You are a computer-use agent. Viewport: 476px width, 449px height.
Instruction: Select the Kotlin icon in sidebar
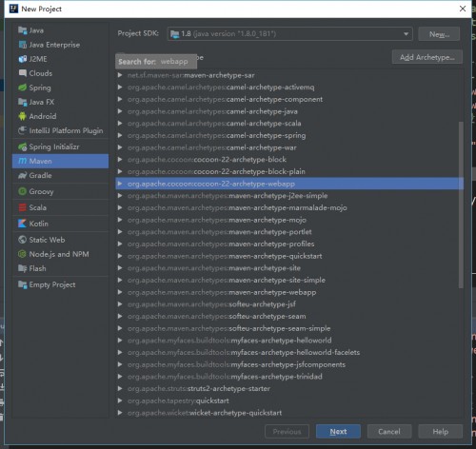tap(22, 224)
